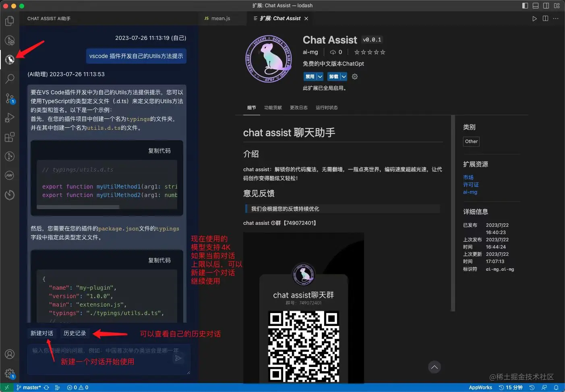This screenshot has width=565, height=392.
Task: Open the editor more actions ellipsis menu
Action: (556, 18)
